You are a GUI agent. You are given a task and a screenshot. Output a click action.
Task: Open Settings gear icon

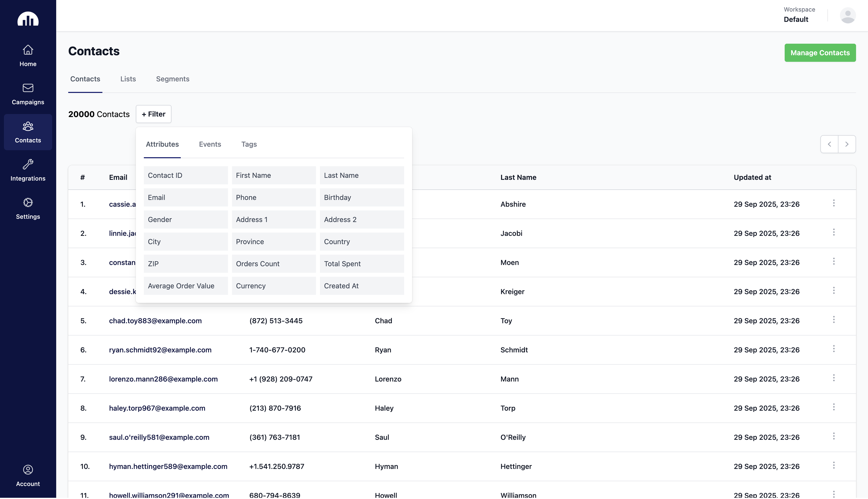[x=28, y=202]
